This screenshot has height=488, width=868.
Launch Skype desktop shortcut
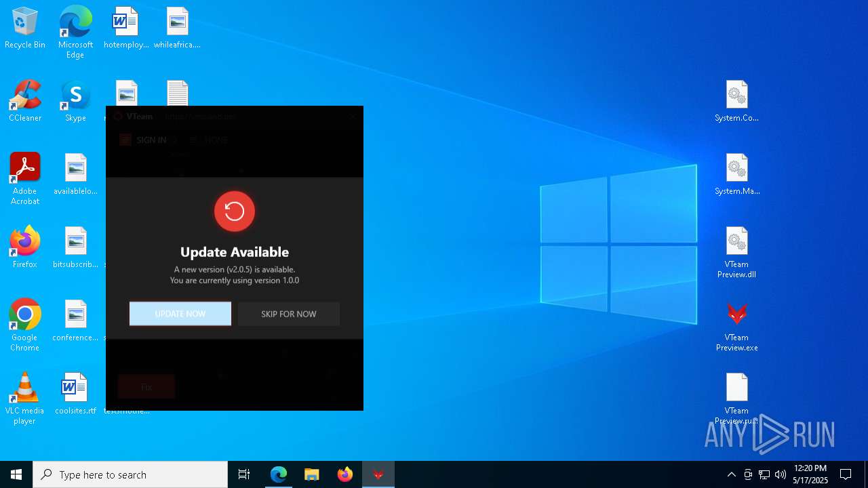pos(75,102)
